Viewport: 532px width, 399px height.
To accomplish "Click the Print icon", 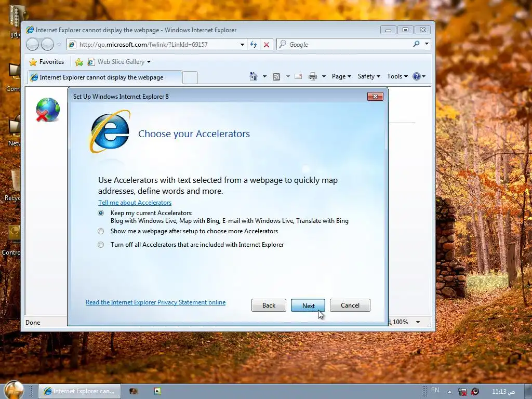I will (312, 76).
